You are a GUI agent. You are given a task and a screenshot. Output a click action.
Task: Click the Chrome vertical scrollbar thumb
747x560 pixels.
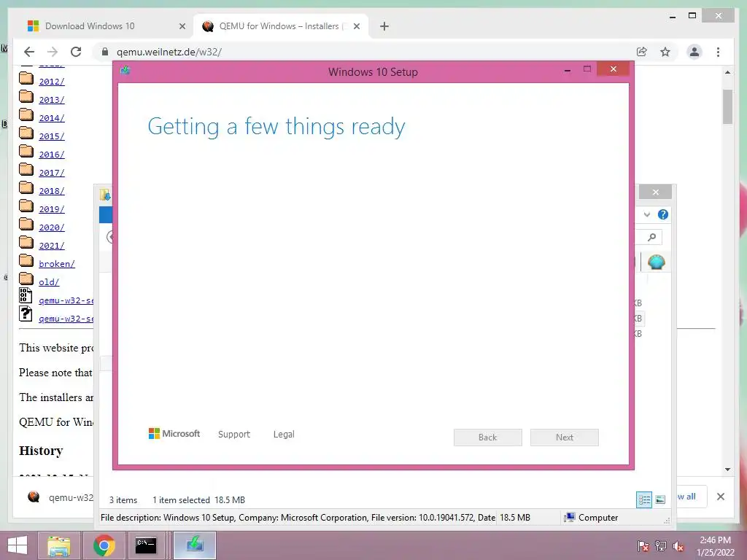pos(727,106)
